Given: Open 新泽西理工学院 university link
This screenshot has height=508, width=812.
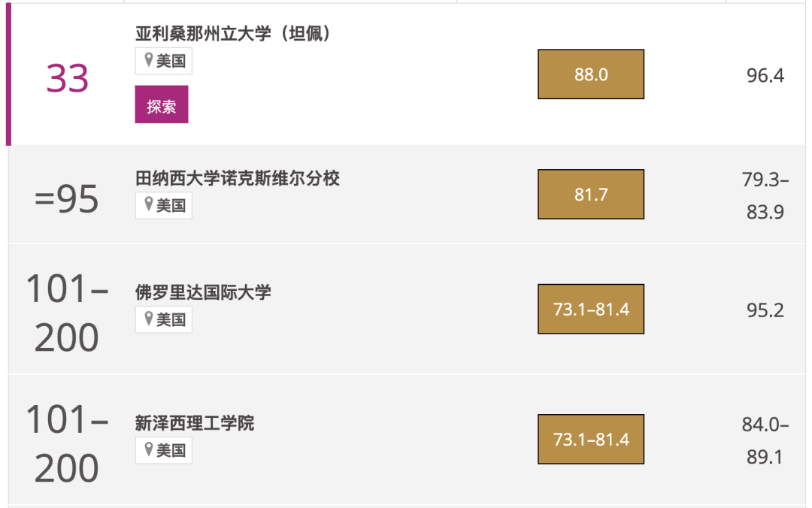Looking at the screenshot, I should click(195, 423).
